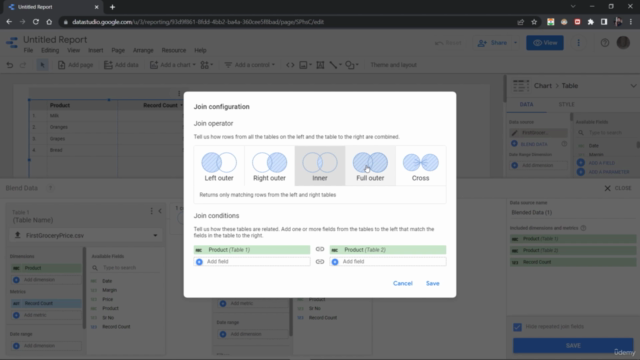Click Add field under Table 2 condition
Screen dimensions: 640x360
coord(388,262)
